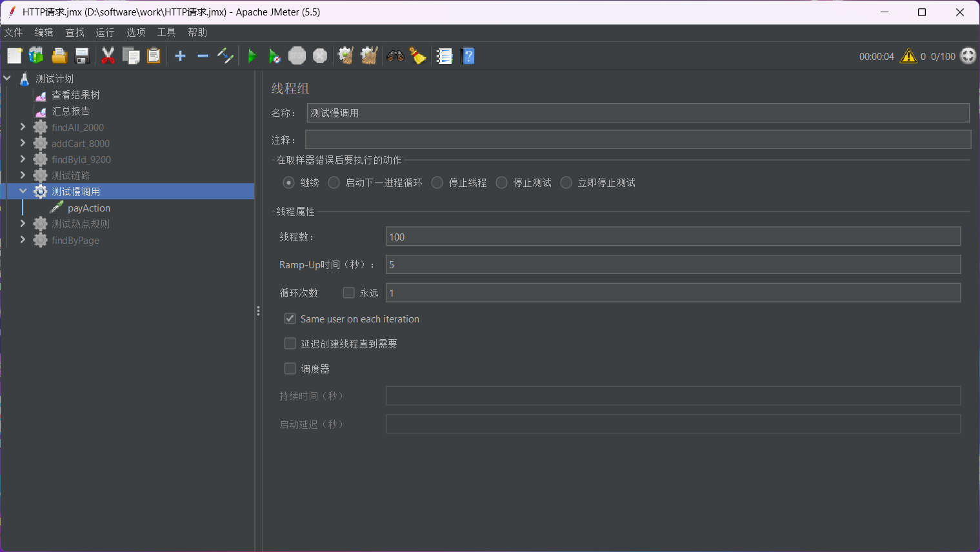980x552 pixels.
Task: Click the binoculars Search icon
Action: [395, 57]
